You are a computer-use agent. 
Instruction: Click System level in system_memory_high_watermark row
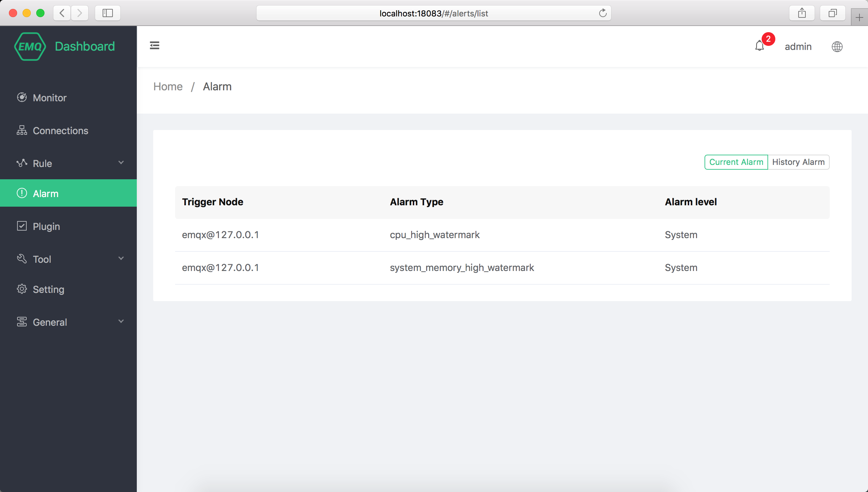click(681, 268)
